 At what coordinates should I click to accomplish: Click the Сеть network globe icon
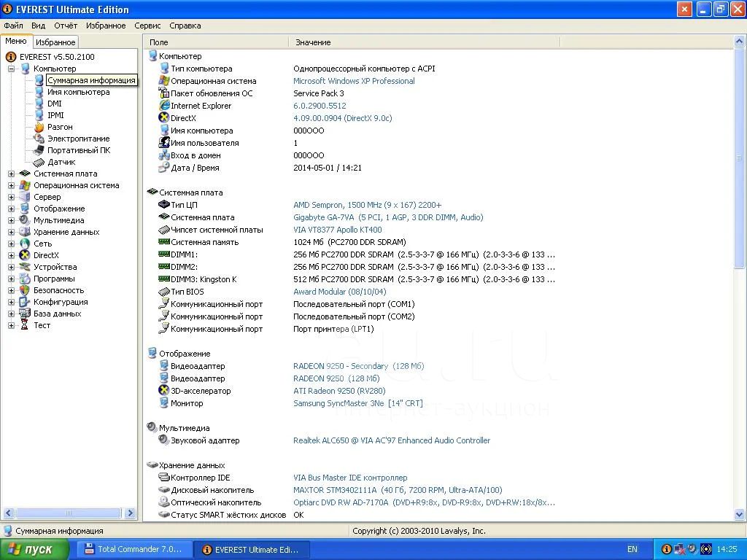click(x=25, y=244)
